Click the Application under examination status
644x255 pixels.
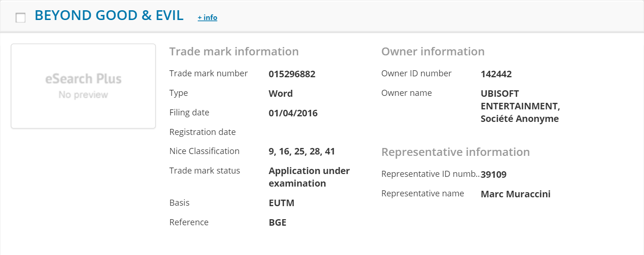tap(309, 177)
